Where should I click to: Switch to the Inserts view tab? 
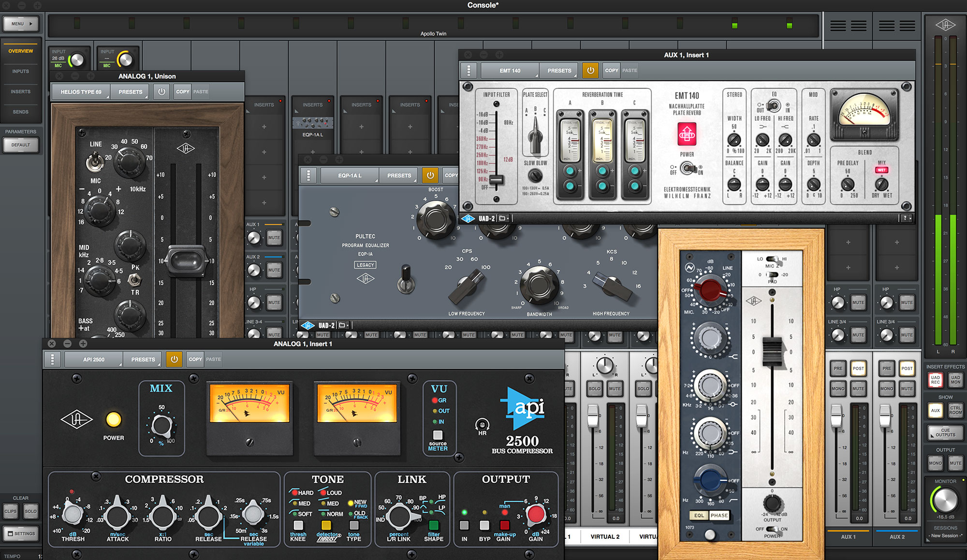(20, 91)
